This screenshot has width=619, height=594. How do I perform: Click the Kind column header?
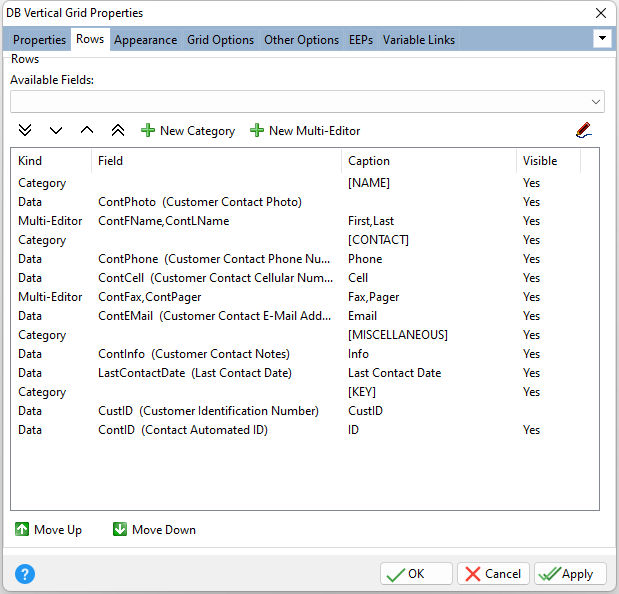[x=51, y=161]
